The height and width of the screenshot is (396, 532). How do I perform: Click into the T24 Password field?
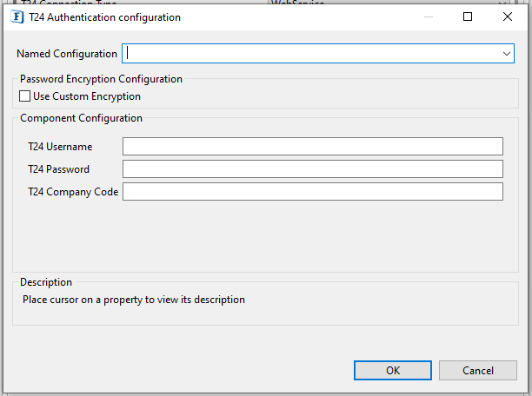click(x=312, y=169)
